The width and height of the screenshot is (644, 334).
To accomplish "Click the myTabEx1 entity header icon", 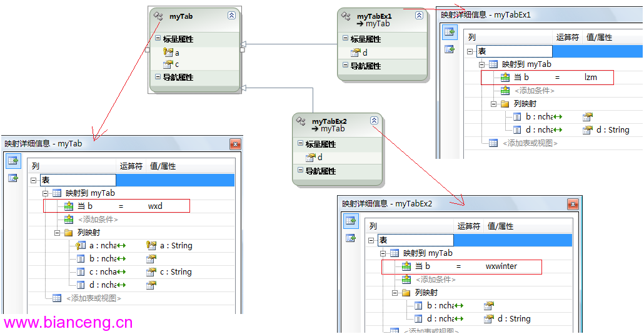I will 346,16.
